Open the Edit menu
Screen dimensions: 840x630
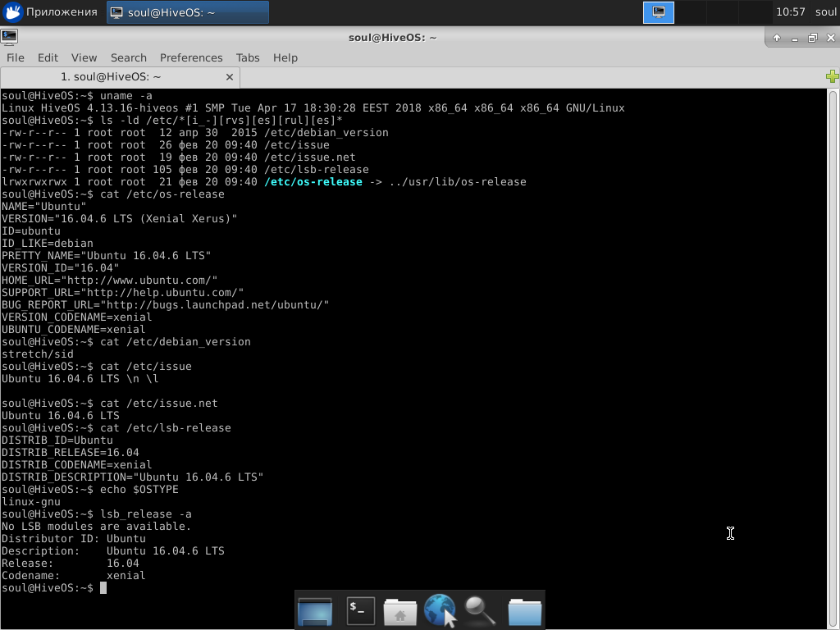[48, 57]
